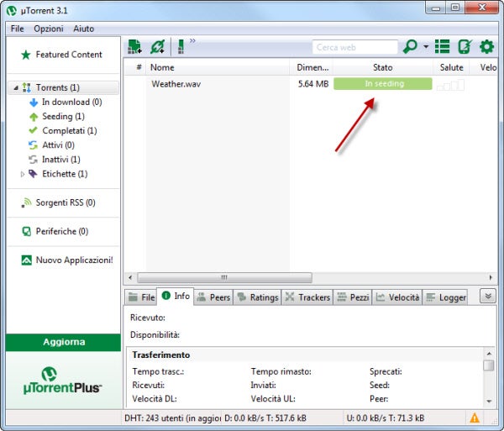Screen dimensions: 504x431
Task: Click the horizontal scrollbar thumb
Action: tap(224, 278)
